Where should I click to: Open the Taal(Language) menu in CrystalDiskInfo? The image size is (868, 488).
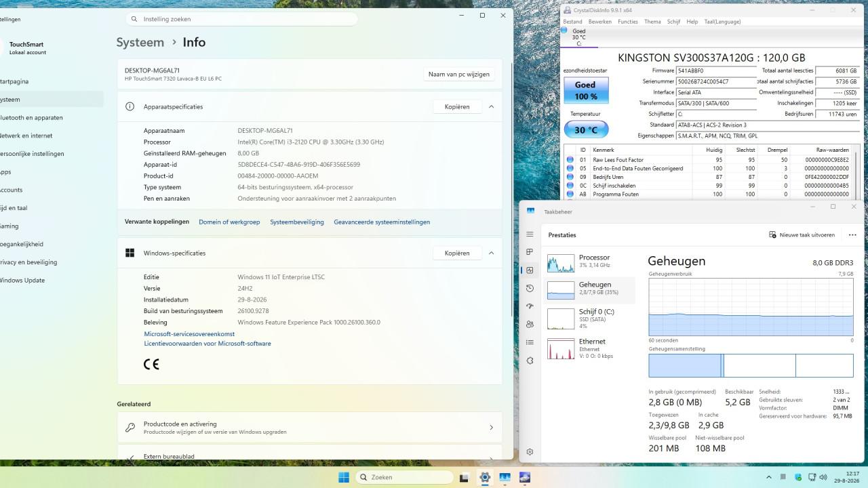[x=722, y=22]
